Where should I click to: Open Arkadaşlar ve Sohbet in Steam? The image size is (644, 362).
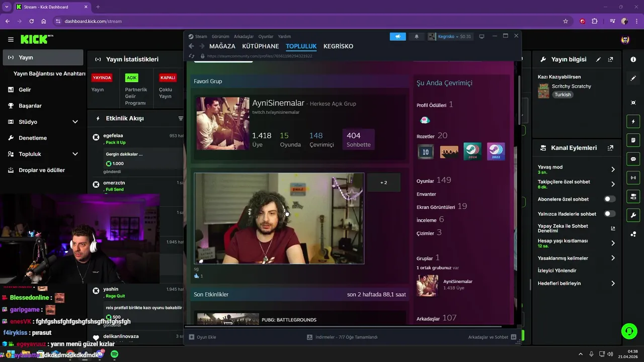tap(492, 337)
